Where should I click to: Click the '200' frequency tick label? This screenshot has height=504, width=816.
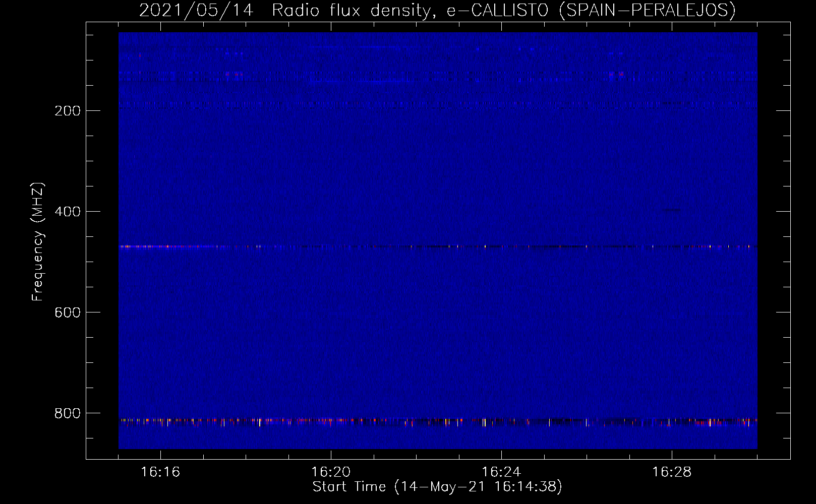(68, 111)
